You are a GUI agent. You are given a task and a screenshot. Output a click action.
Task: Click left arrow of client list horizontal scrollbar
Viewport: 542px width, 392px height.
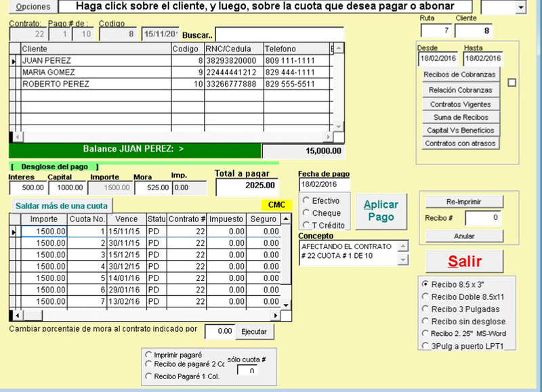coord(18,137)
